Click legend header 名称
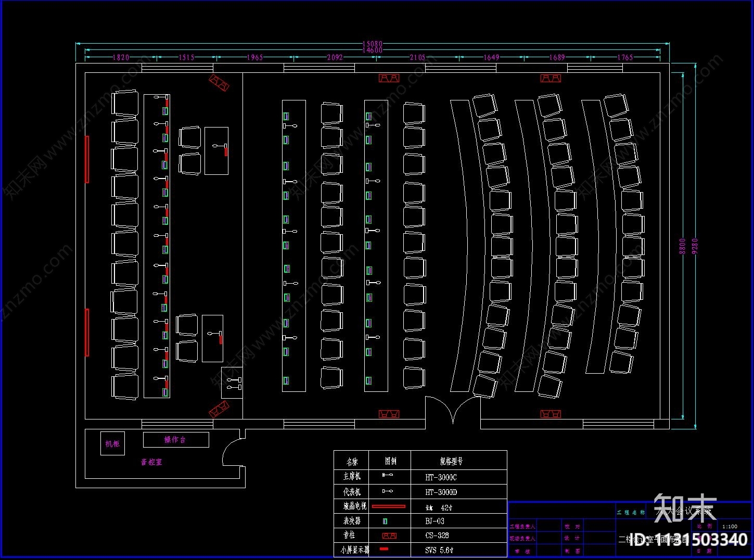Viewport: 754px width, 560px height. coord(352,461)
